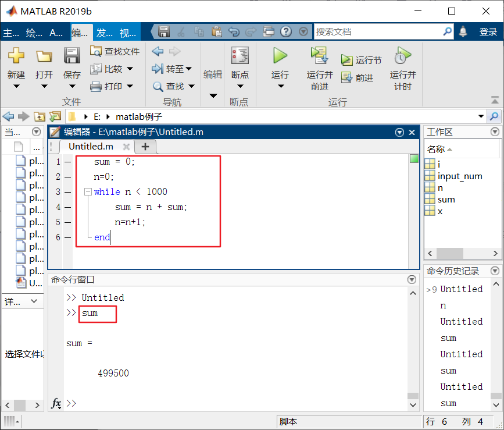Open the Open (打开) dropdown arrow
This screenshot has width=504, height=430.
[44, 86]
